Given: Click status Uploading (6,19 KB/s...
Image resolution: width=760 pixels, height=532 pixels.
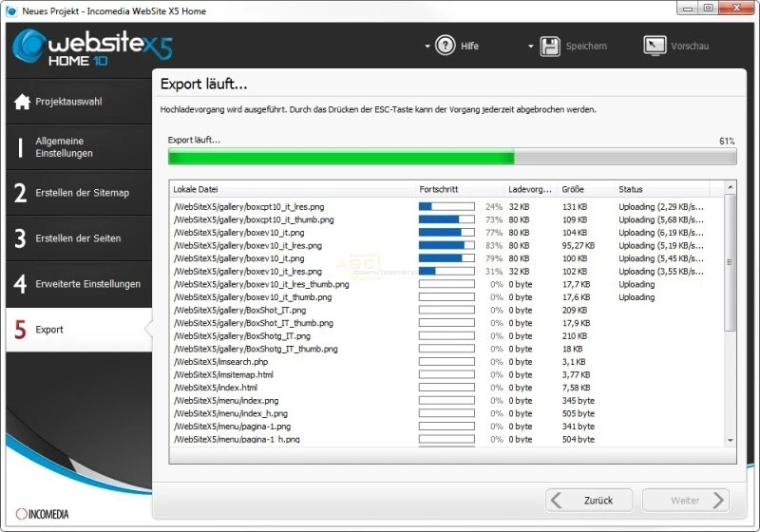Looking at the screenshot, I should tap(661, 233).
